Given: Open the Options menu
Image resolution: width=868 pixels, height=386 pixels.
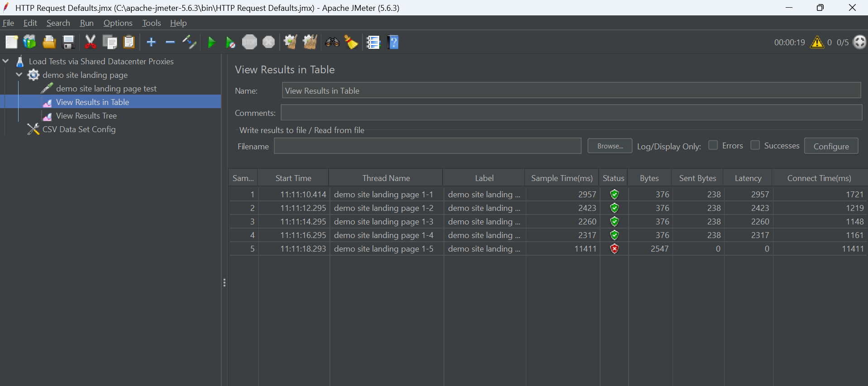Looking at the screenshot, I should tap(118, 23).
